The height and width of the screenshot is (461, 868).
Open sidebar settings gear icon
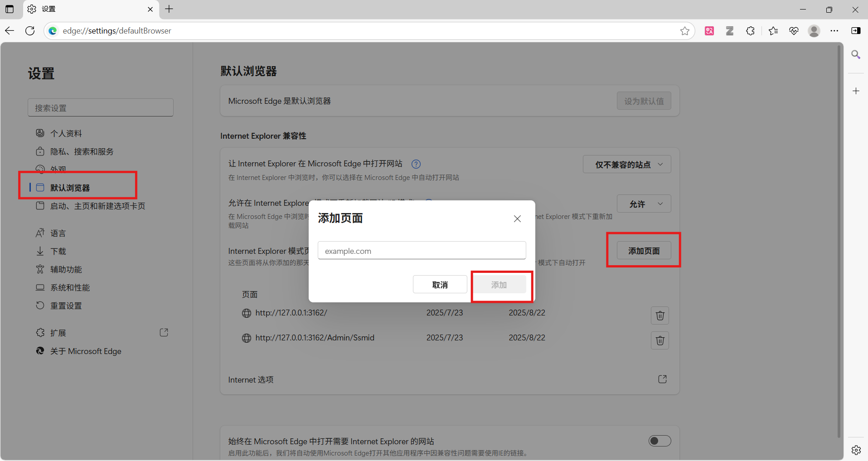tap(856, 450)
